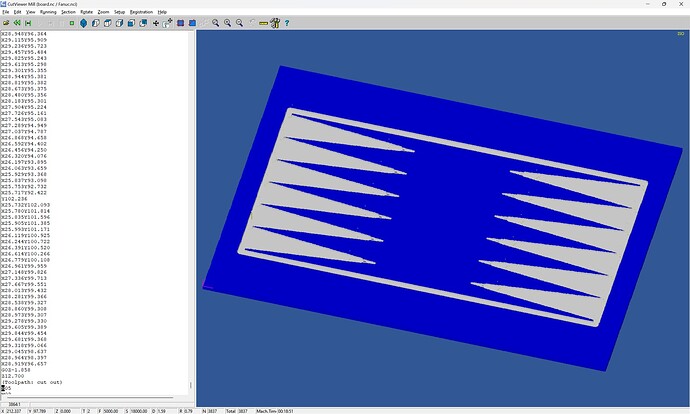
Task: Select the fourth cube view icon
Action: point(119,23)
